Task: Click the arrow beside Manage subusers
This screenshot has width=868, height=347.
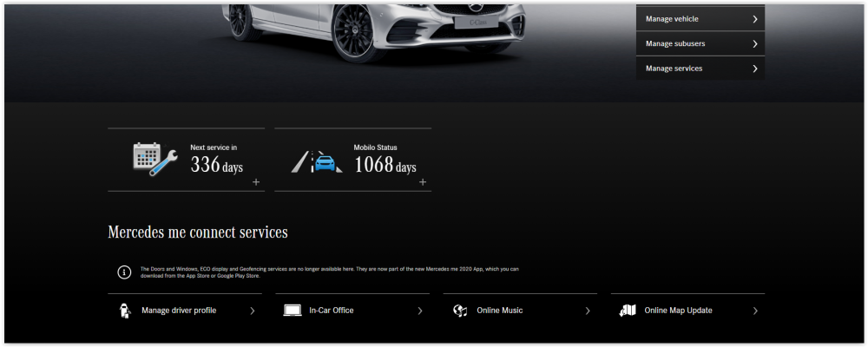Action: point(755,43)
